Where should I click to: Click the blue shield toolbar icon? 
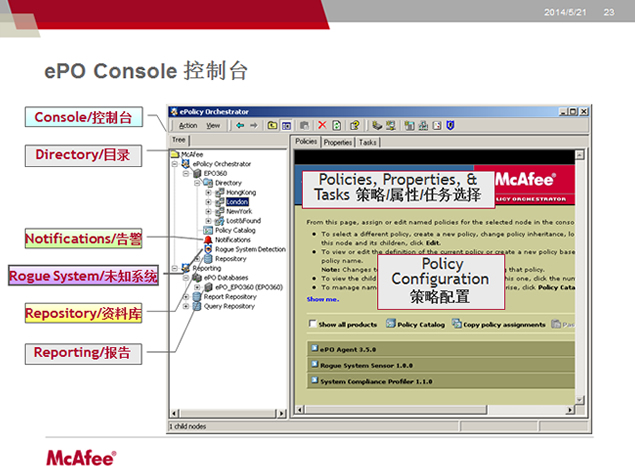[x=450, y=126]
